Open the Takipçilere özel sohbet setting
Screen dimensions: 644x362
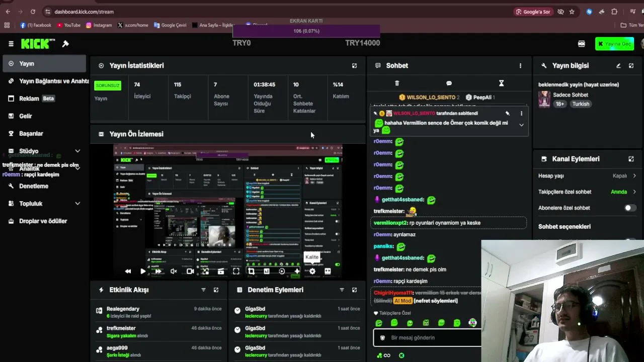pyautogui.click(x=587, y=192)
